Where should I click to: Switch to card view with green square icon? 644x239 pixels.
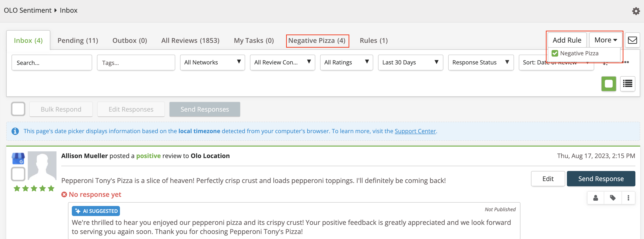[x=609, y=84]
